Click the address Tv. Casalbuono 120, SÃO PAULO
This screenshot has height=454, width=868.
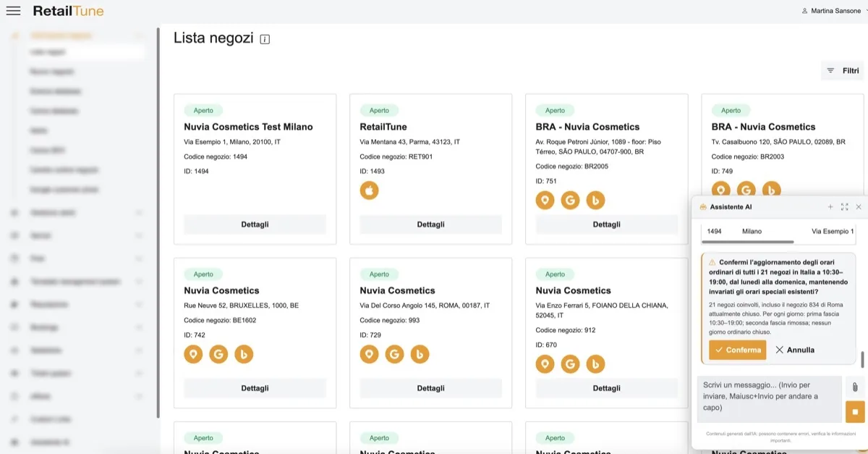778,142
